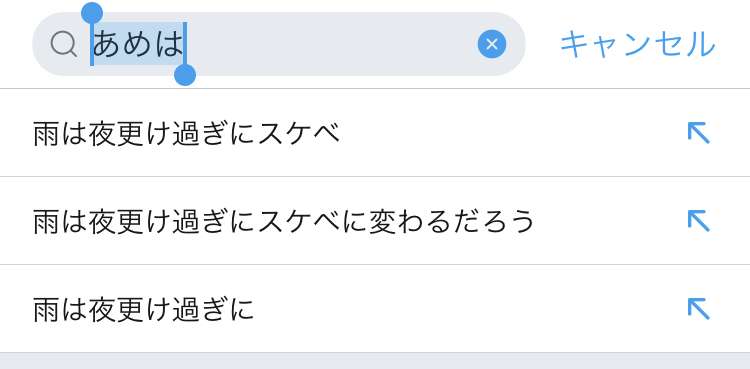750x369 pixels.
Task: Tap the fill-in arrow beside 雨は夜更け過ぎにスケベ
Action: [x=698, y=133]
